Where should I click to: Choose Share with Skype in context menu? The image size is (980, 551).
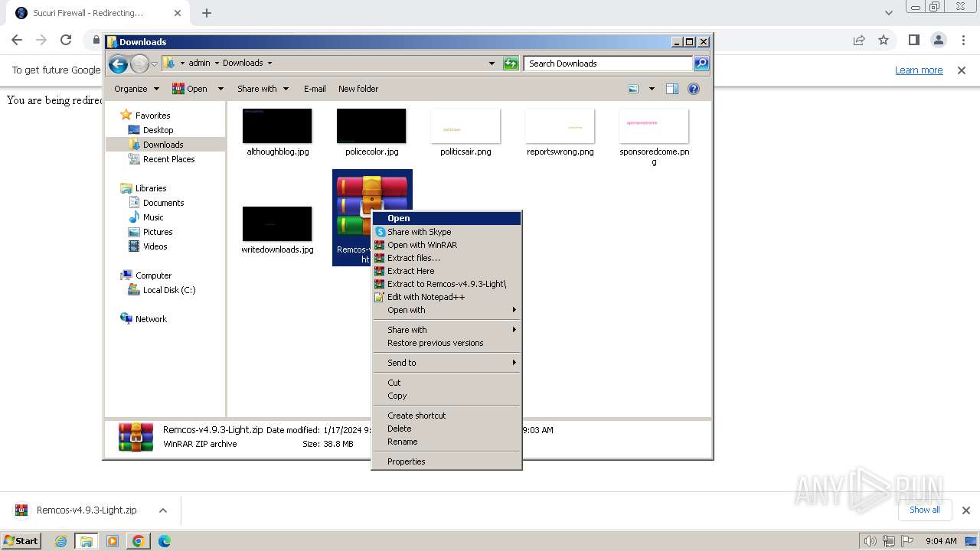(446, 232)
